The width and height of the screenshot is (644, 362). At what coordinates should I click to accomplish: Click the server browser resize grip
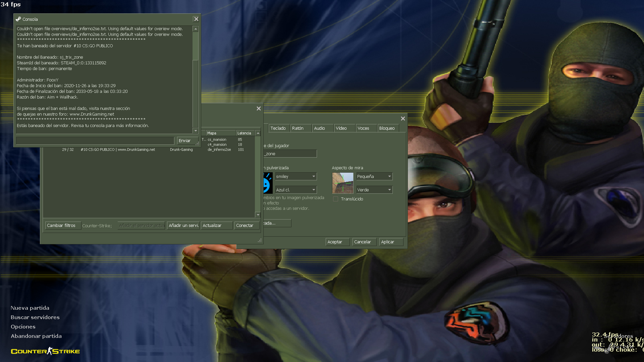coord(260,240)
